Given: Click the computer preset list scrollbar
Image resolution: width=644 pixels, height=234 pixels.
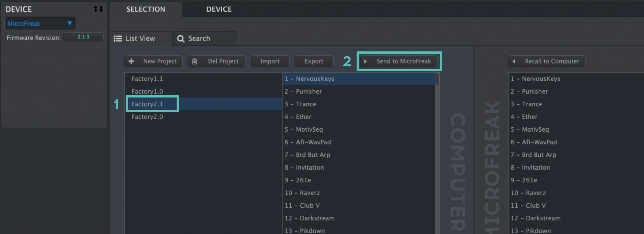Looking at the screenshot, I should [437, 79].
